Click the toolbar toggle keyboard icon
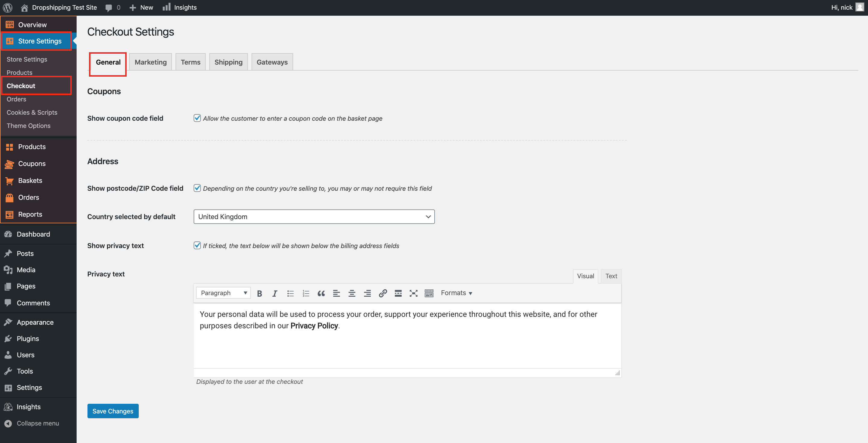This screenshot has height=443, width=868. pos(429,293)
